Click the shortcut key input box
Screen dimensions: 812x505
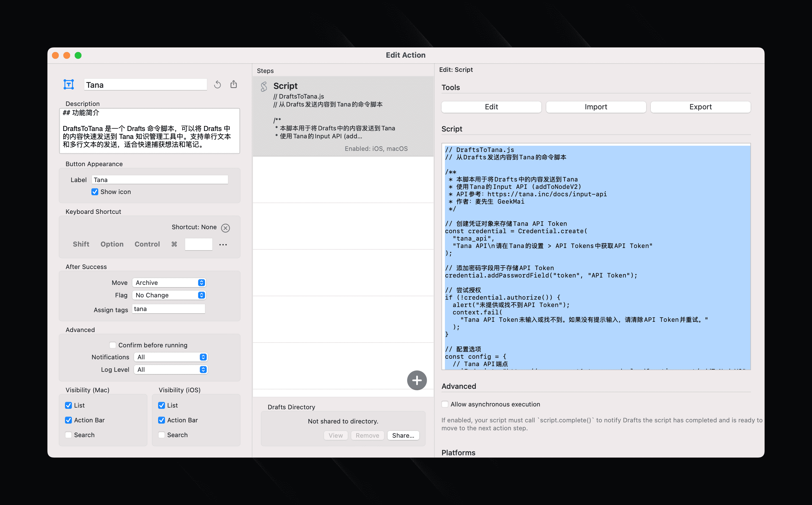tap(199, 244)
